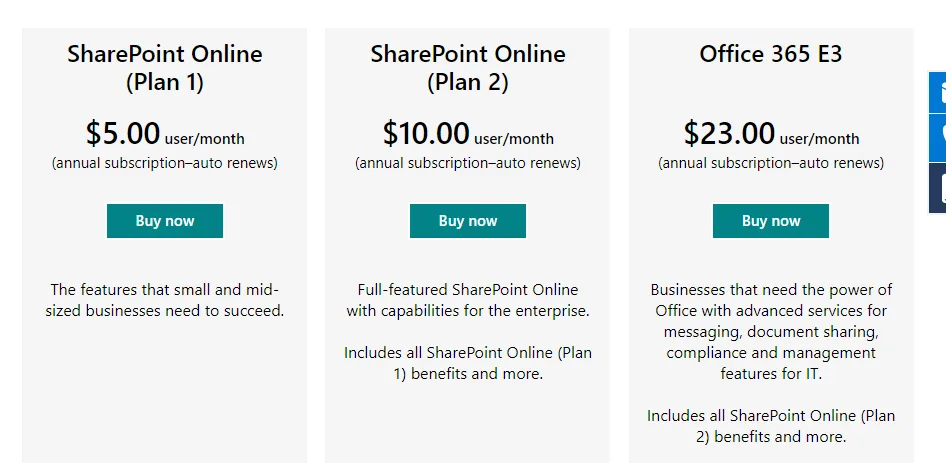Click Buy now for SharePoint Online Plan 2
The height and width of the screenshot is (463, 946).
coord(468,221)
